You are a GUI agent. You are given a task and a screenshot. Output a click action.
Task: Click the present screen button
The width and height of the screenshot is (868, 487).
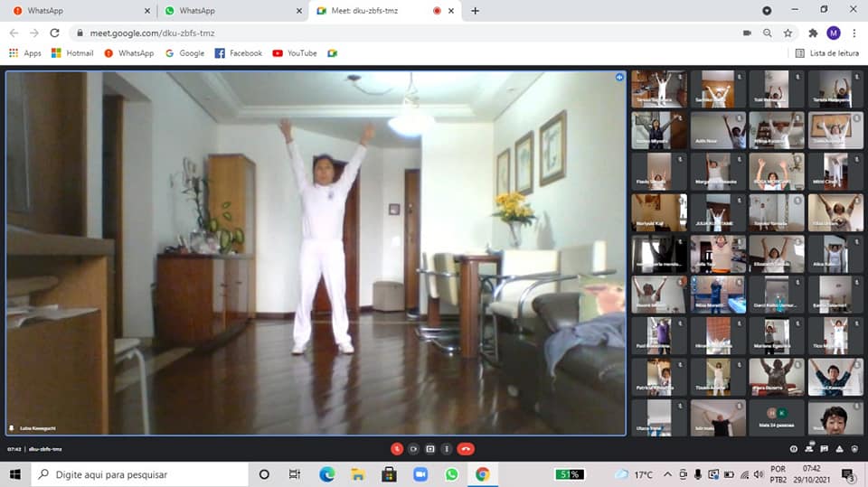tap(430, 448)
